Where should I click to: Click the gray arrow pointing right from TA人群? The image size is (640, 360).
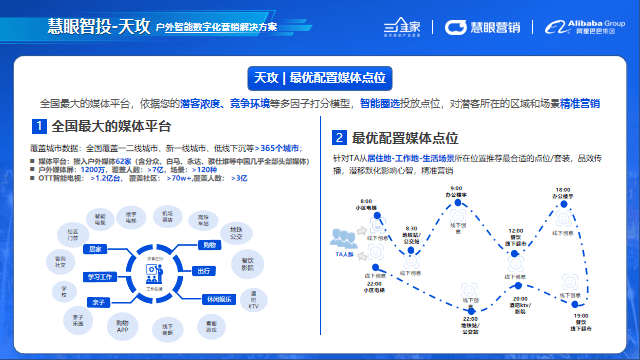(362, 231)
